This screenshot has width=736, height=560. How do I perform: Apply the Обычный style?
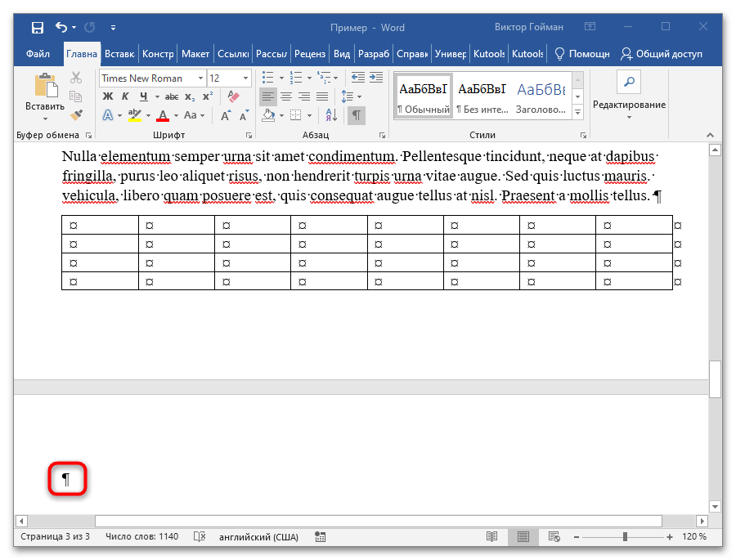pyautogui.click(x=424, y=96)
